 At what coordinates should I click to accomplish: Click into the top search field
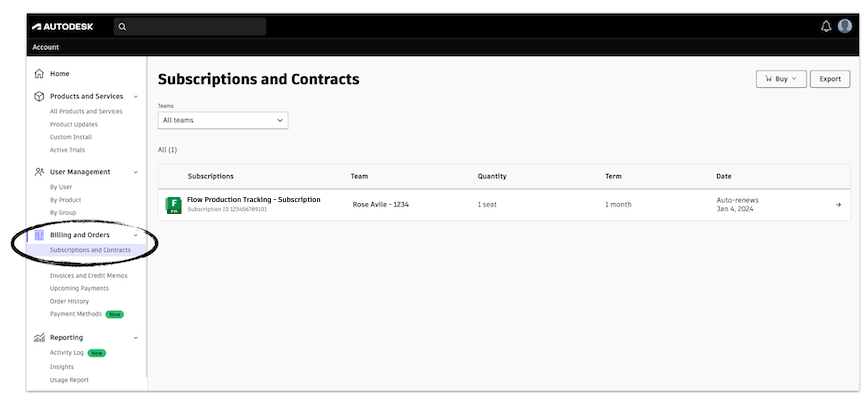click(196, 27)
